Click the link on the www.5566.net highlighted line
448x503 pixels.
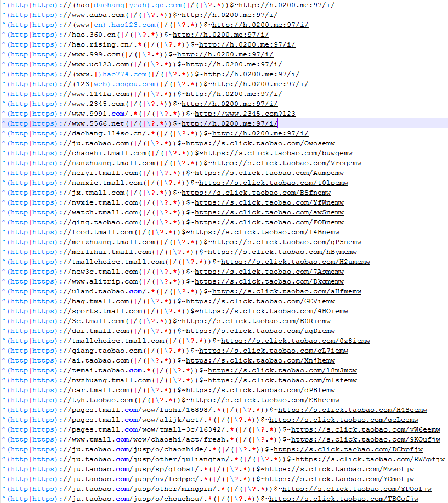pos(229,123)
